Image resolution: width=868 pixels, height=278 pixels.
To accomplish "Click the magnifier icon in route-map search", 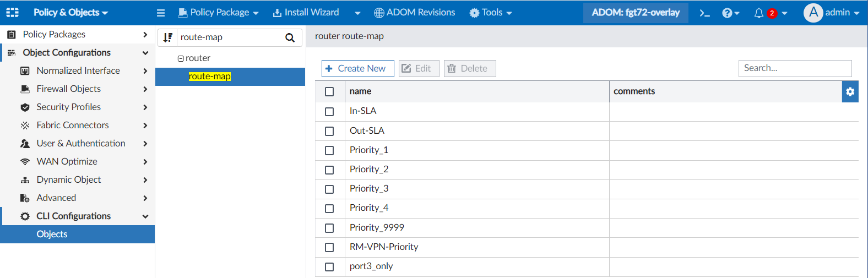I will pos(290,37).
